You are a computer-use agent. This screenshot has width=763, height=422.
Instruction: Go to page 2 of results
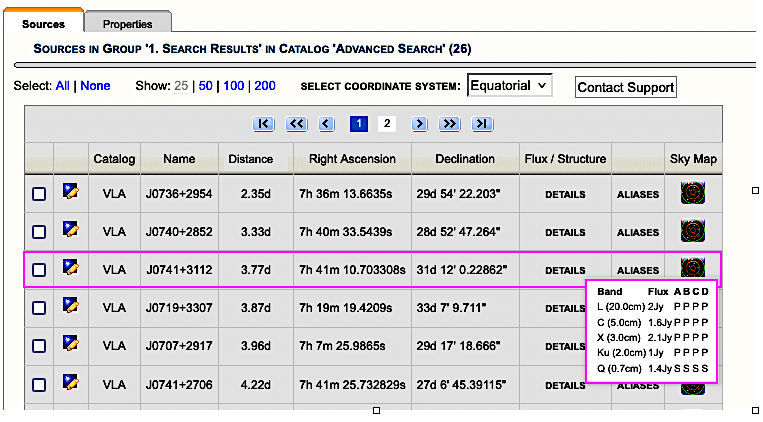387,123
